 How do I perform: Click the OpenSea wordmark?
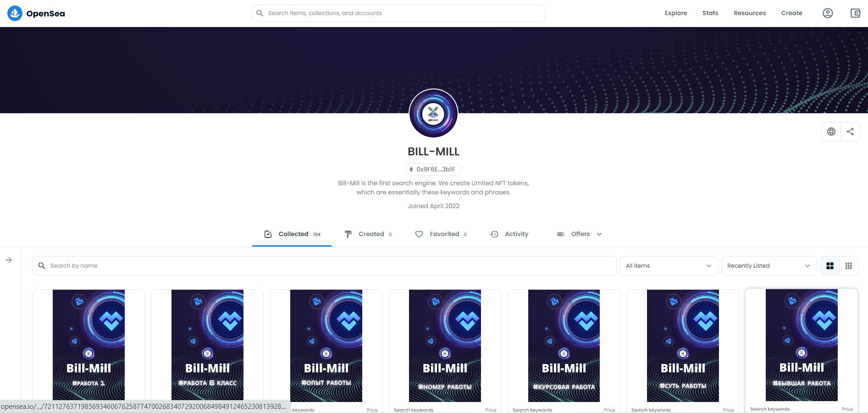pos(45,14)
